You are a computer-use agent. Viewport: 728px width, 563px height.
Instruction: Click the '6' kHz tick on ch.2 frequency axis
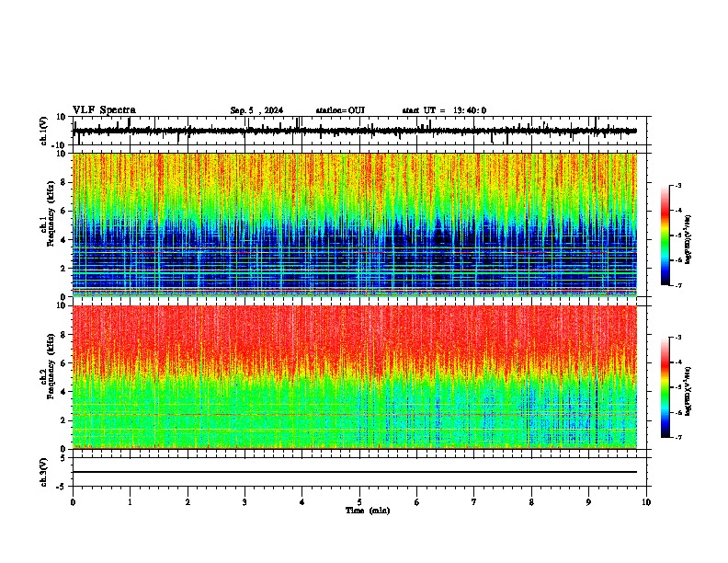click(63, 363)
